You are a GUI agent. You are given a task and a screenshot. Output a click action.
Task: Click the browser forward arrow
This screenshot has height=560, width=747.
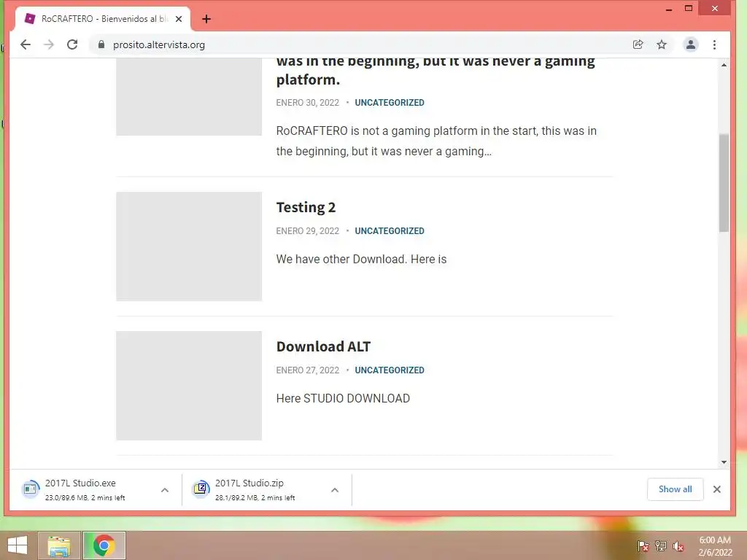(x=49, y=44)
